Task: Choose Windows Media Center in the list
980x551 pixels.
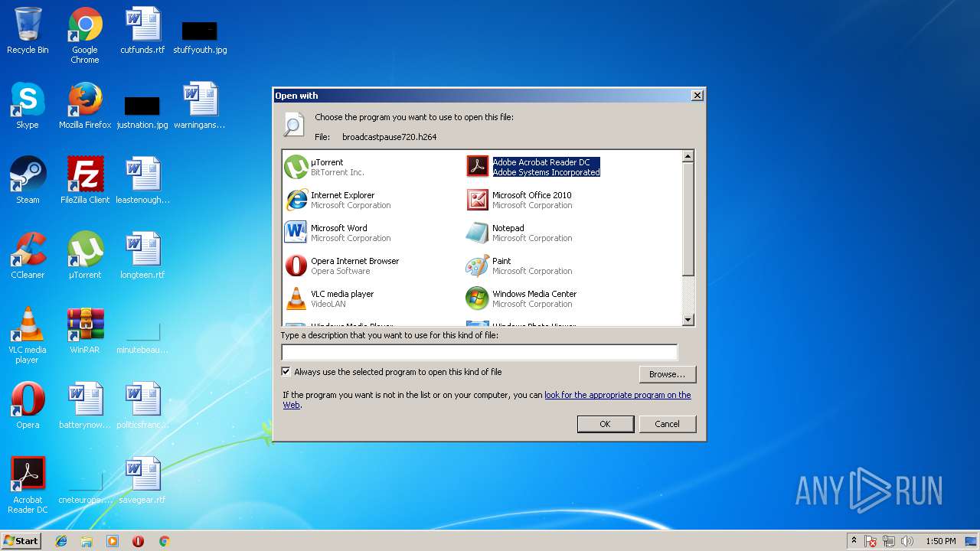Action: (534, 298)
